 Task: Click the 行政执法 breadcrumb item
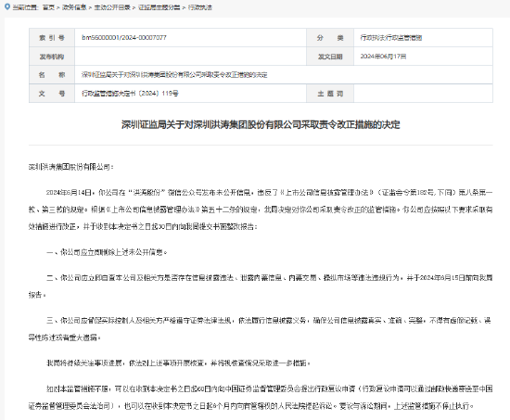click(200, 7)
